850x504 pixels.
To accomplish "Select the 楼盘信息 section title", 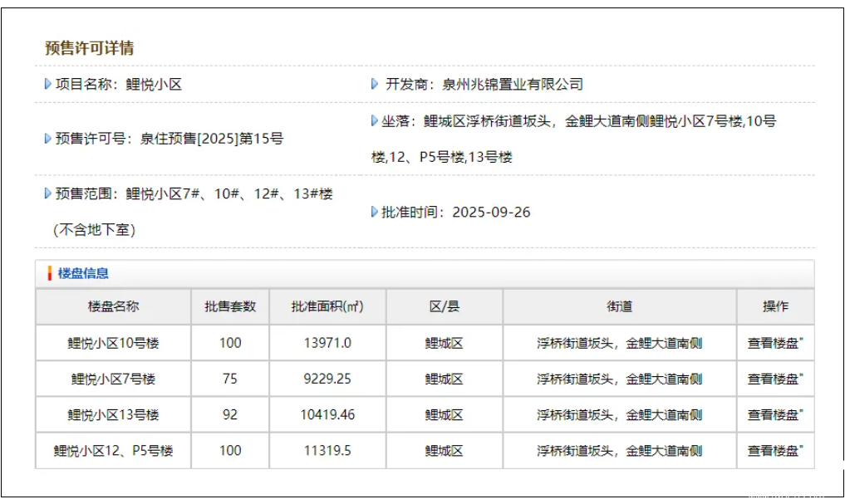I will (83, 273).
